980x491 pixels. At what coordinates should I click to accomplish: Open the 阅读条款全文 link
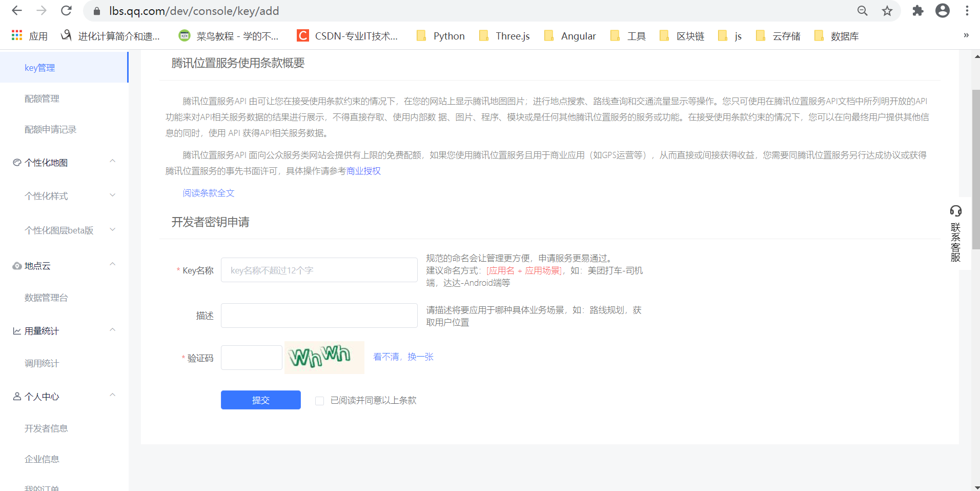click(208, 192)
